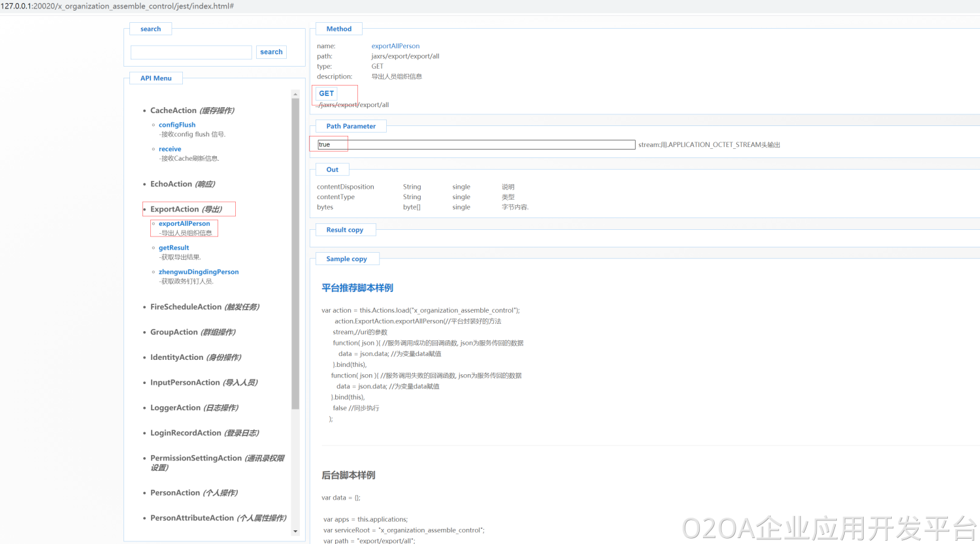Click the Sample copy label
Viewport: 980px width, 544px height.
point(346,259)
